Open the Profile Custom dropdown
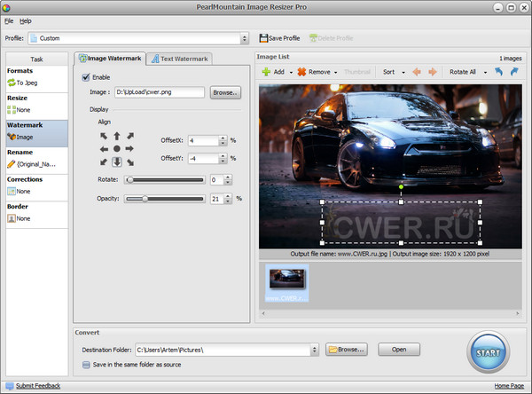Image resolution: width=532 pixels, height=394 pixels. (x=245, y=38)
